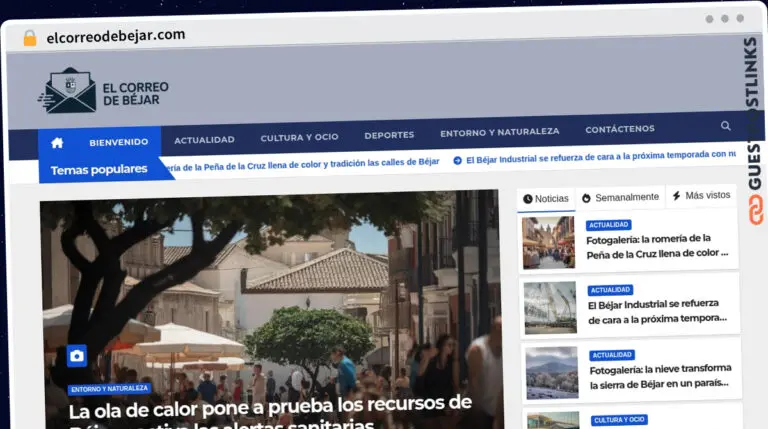
Task: Click the camera icon on featured image
Action: [77, 356]
